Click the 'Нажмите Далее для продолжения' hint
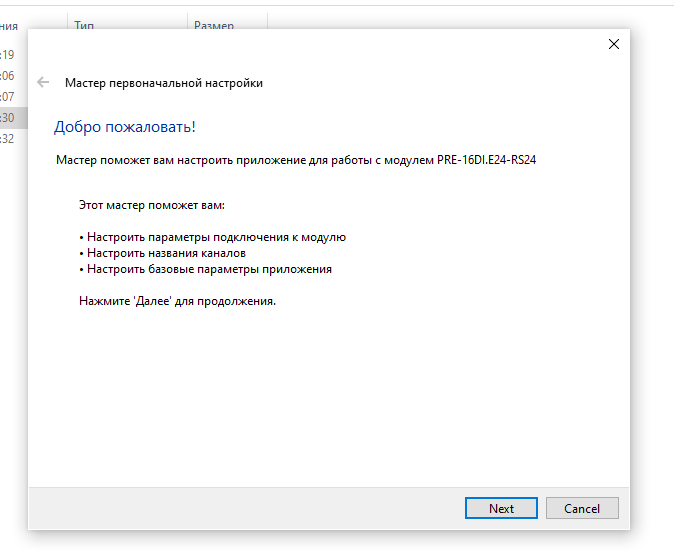This screenshot has height=555, width=674. (x=177, y=301)
